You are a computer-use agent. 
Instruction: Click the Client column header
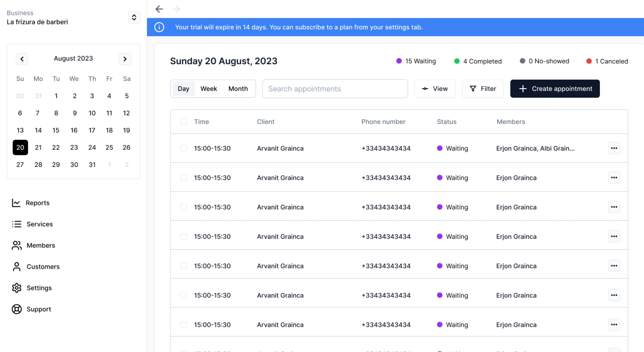265,122
